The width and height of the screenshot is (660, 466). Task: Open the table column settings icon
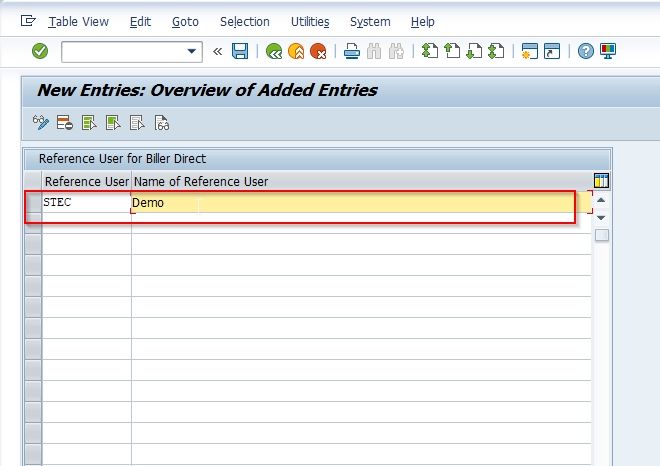tap(601, 181)
